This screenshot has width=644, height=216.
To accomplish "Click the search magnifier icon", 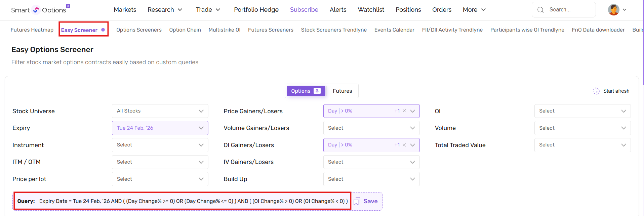I will click(x=540, y=10).
